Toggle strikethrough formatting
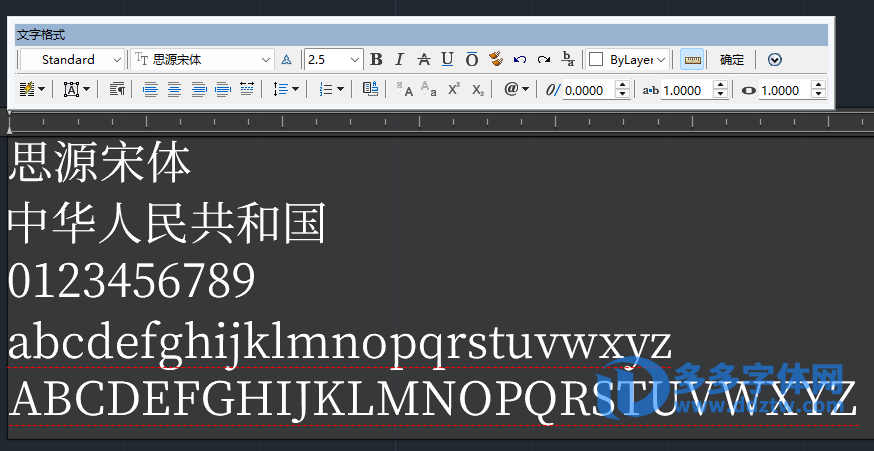 pos(424,60)
